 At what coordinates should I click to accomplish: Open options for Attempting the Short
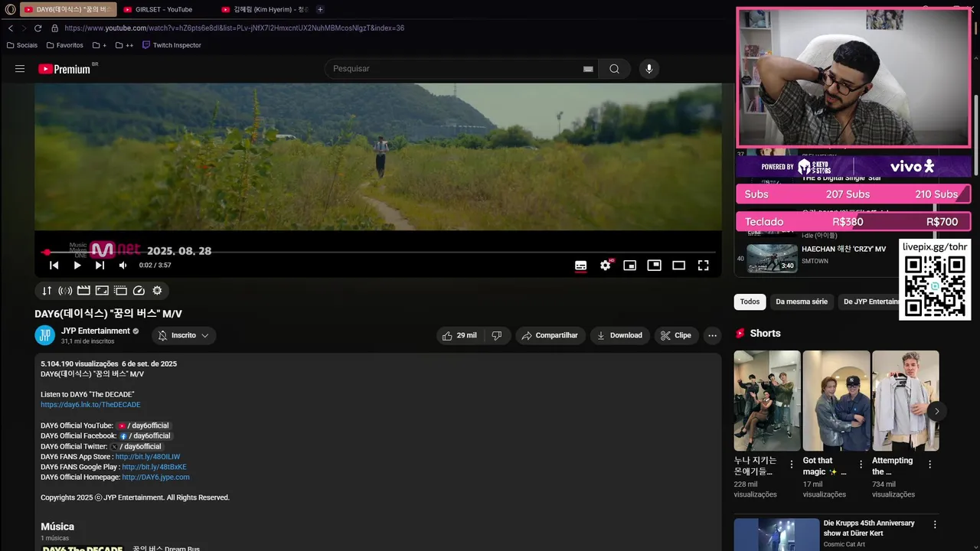(929, 465)
